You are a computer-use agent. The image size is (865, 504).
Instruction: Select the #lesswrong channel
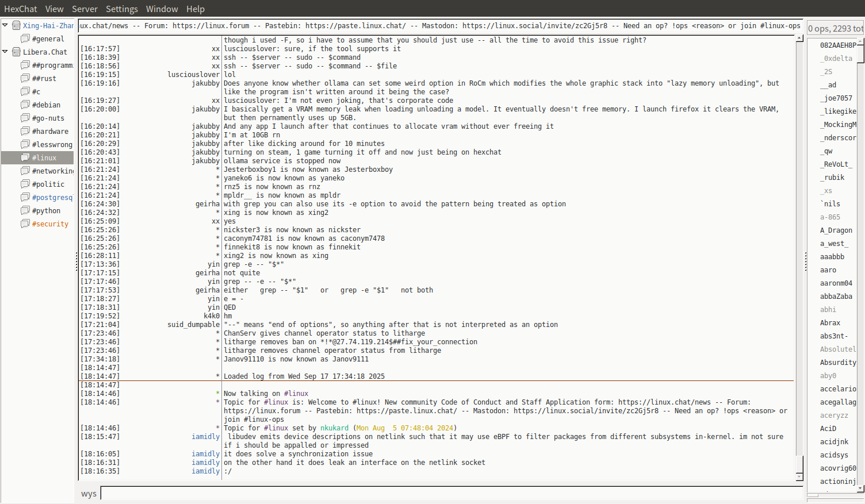click(x=52, y=145)
